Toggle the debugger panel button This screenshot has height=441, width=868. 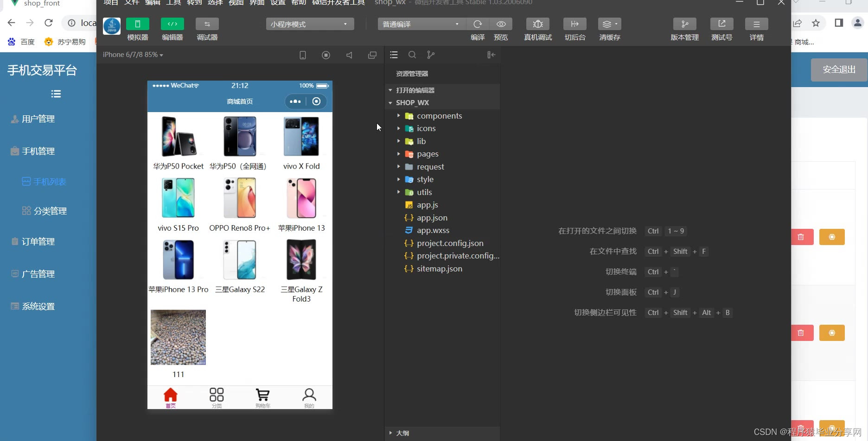tap(207, 24)
